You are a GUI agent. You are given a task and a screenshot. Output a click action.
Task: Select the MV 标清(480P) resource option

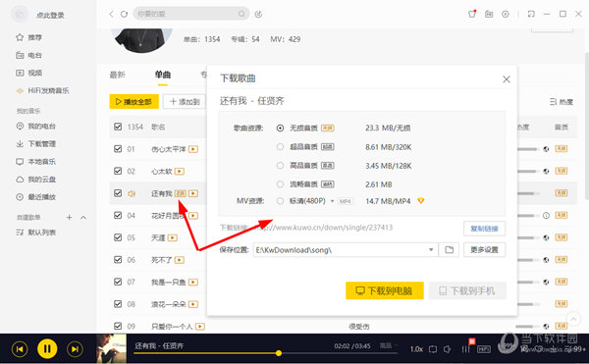(280, 201)
